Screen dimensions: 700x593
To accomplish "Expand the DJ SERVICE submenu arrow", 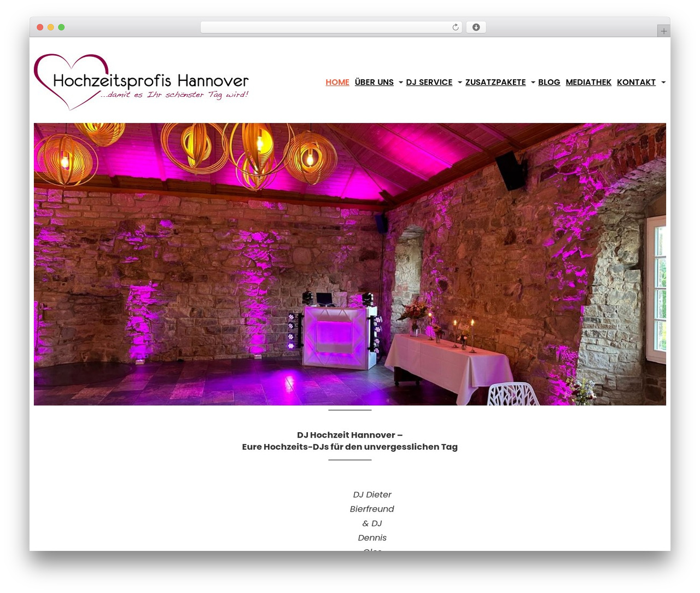I will (x=460, y=83).
